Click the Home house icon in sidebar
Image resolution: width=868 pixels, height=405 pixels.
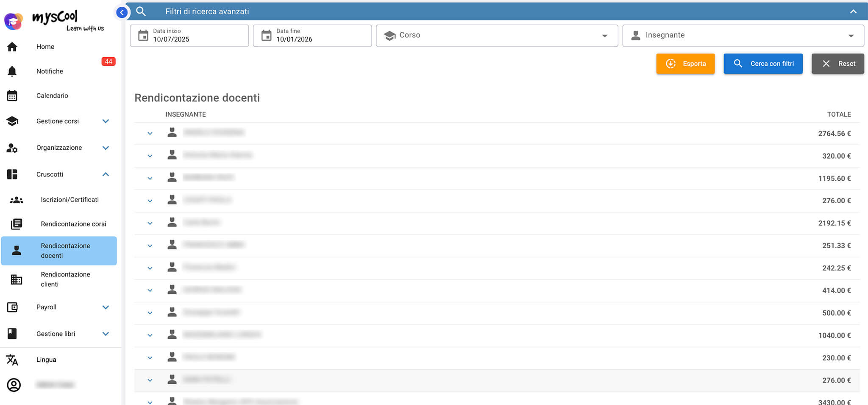tap(12, 47)
